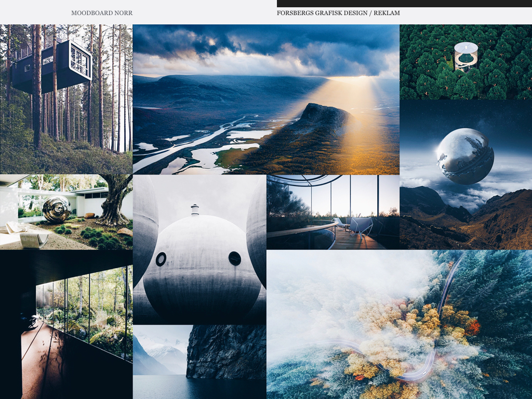532x399 pixels.
Task: Click the MOODBOARD NORR title text
Action: 102,13
